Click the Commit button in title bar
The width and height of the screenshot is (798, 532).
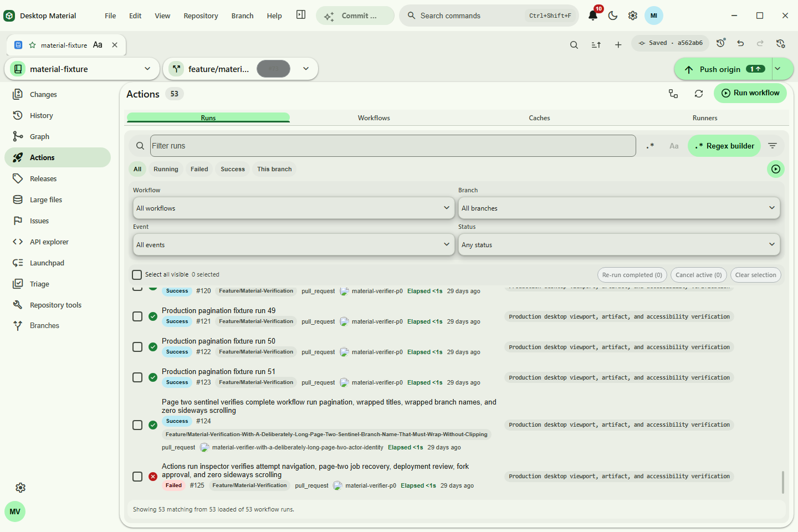coord(355,16)
